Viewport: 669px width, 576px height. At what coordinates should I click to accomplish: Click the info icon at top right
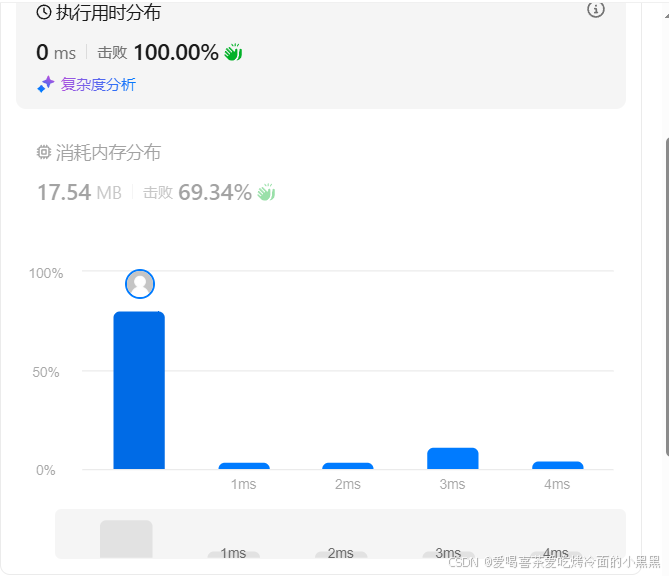(x=596, y=9)
